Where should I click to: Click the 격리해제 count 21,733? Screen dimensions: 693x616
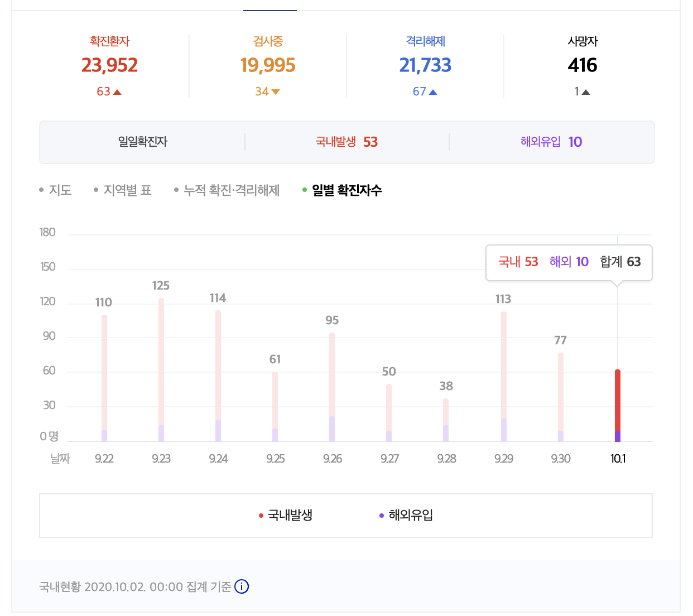[x=425, y=65]
